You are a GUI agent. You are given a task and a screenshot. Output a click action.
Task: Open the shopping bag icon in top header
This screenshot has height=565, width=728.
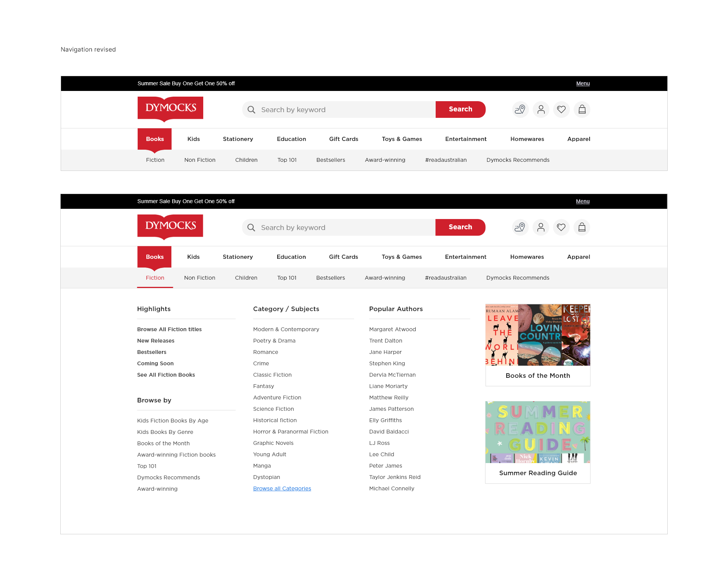pos(582,110)
